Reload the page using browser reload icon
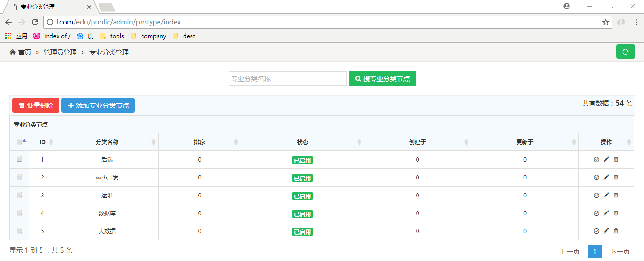The width and height of the screenshot is (644, 261). point(34,22)
